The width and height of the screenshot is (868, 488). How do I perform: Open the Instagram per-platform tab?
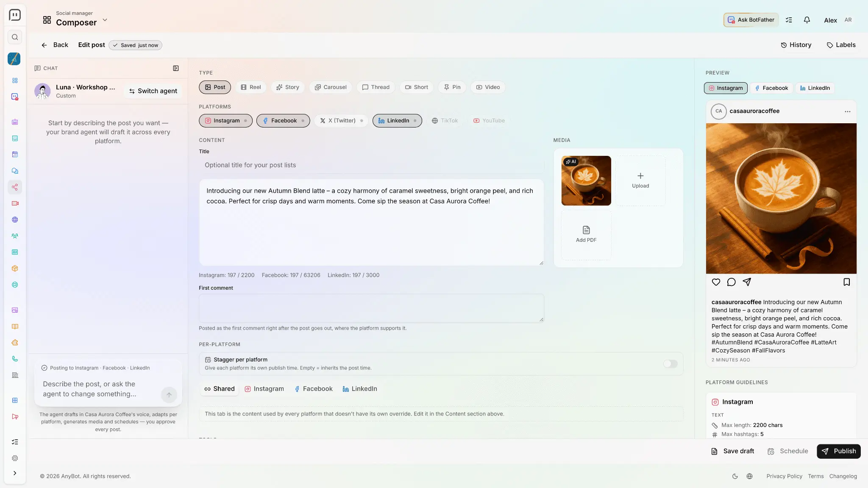click(x=264, y=389)
